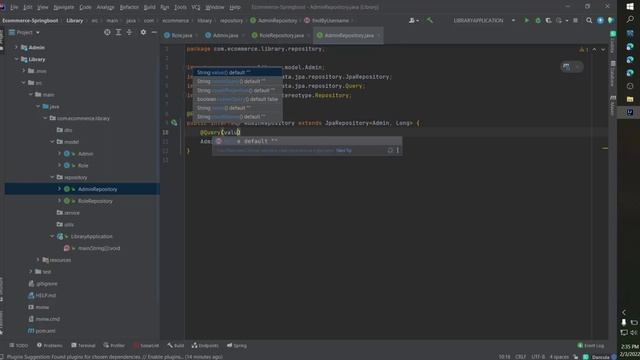
Task: Click Expand All in Project panel
Action: coord(118,32)
